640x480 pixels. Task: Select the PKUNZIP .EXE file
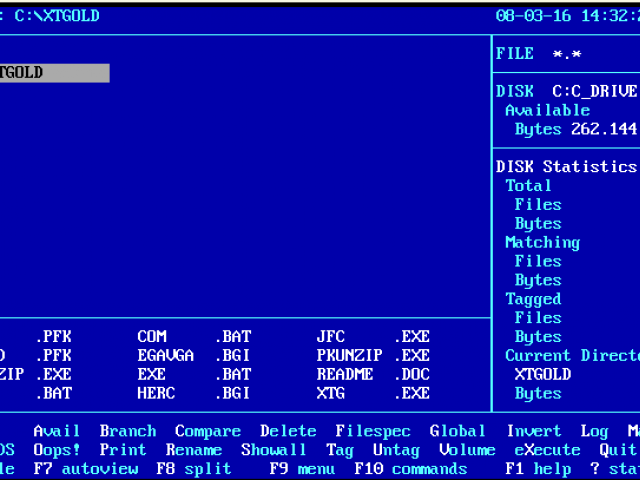click(372, 355)
